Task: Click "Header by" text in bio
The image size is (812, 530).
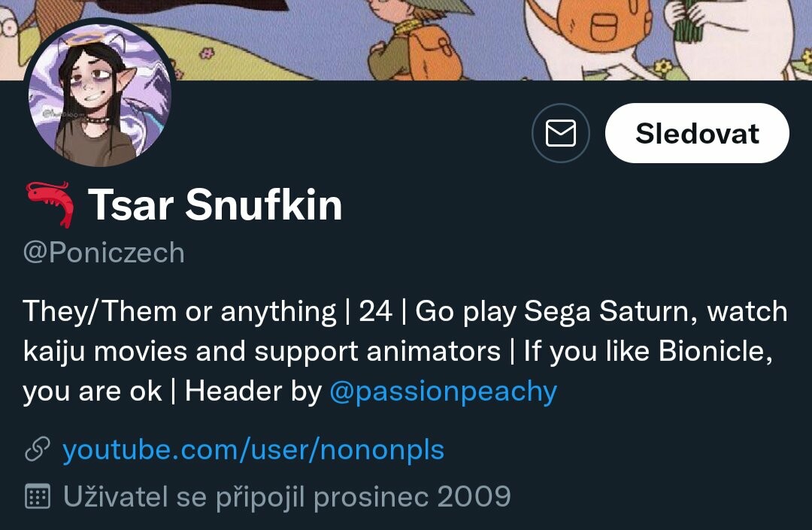Action: (x=253, y=391)
